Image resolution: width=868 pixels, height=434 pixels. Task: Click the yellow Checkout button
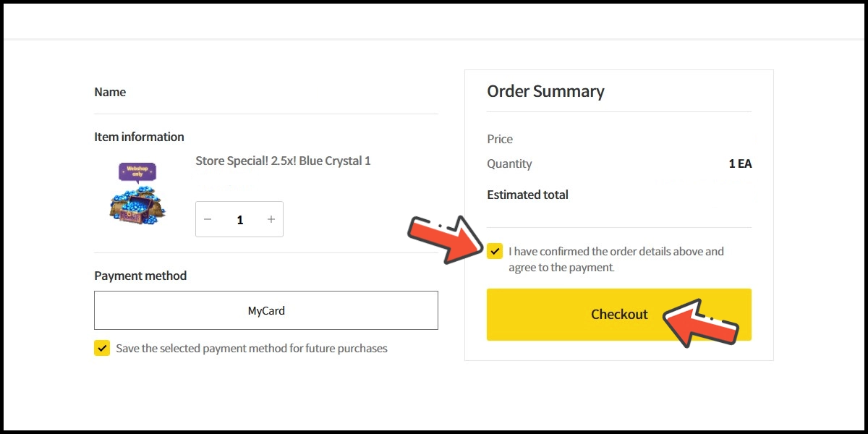619,315
